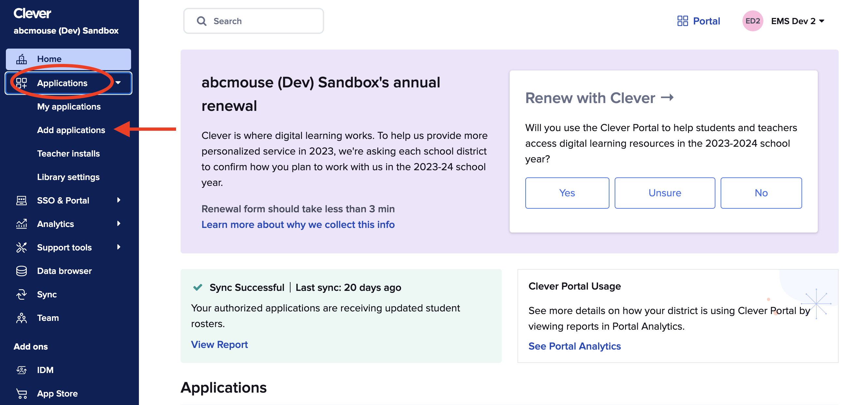Viewport: 868px width, 405px height.
Task: Open Teacher installs
Action: click(68, 154)
